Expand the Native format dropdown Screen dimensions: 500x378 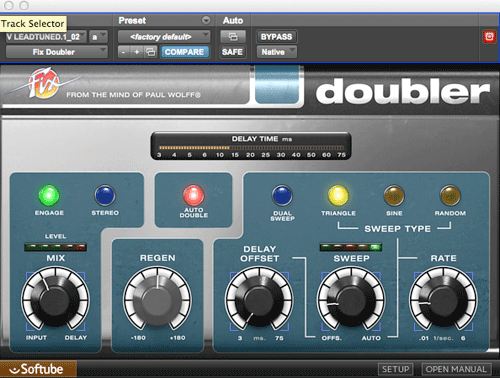(276, 52)
